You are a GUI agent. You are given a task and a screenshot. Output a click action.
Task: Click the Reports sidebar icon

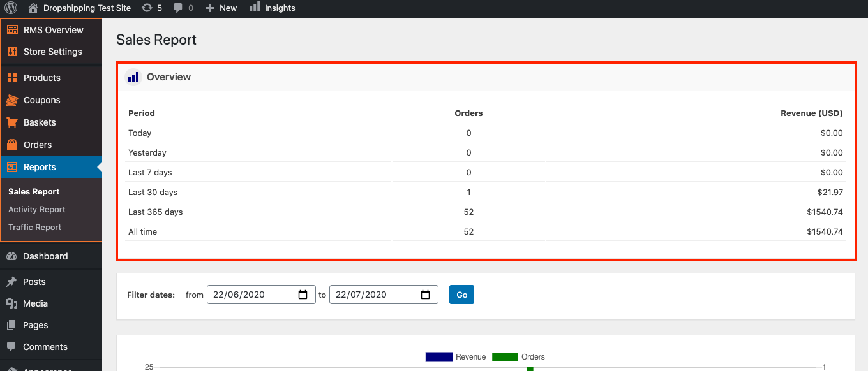pyautogui.click(x=12, y=167)
